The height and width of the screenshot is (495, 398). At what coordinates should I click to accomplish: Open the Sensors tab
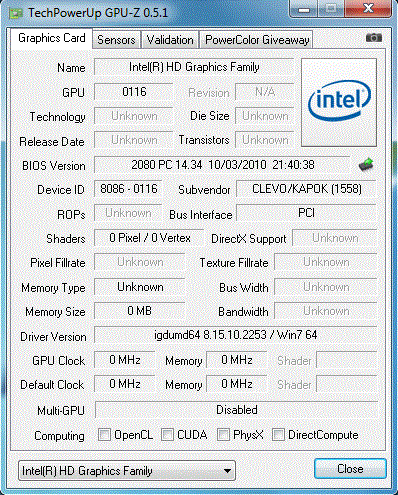pos(116,40)
